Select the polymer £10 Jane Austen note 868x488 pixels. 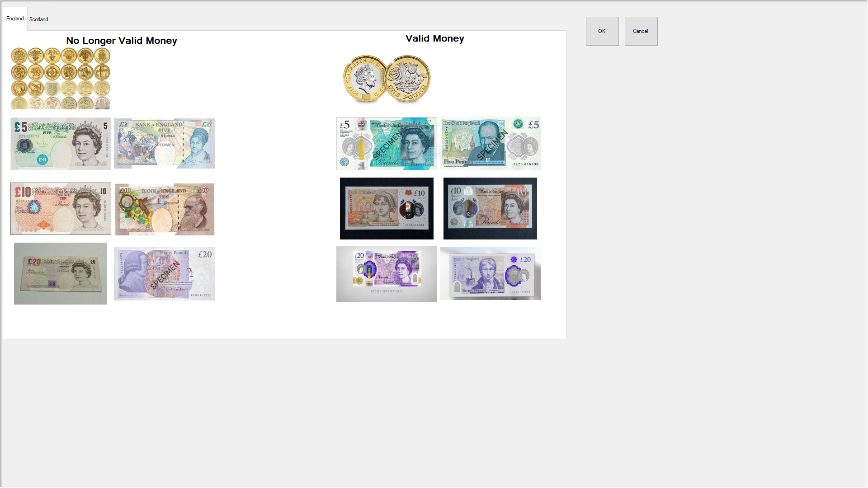tap(387, 208)
